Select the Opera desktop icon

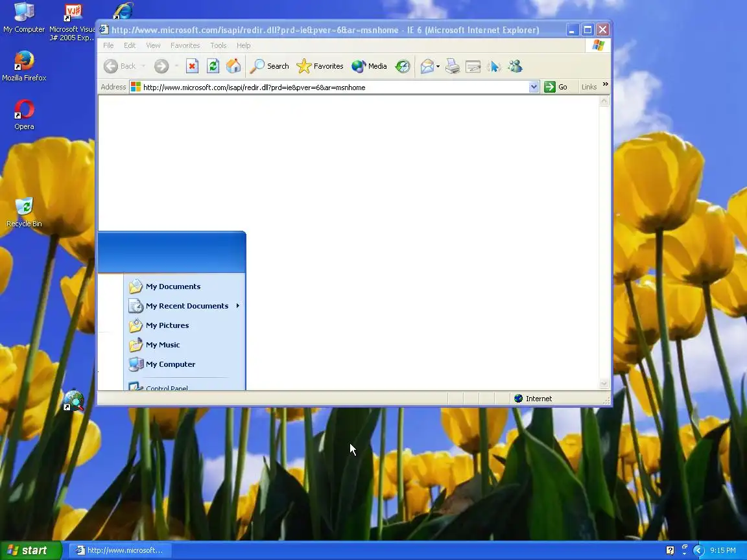point(24,115)
